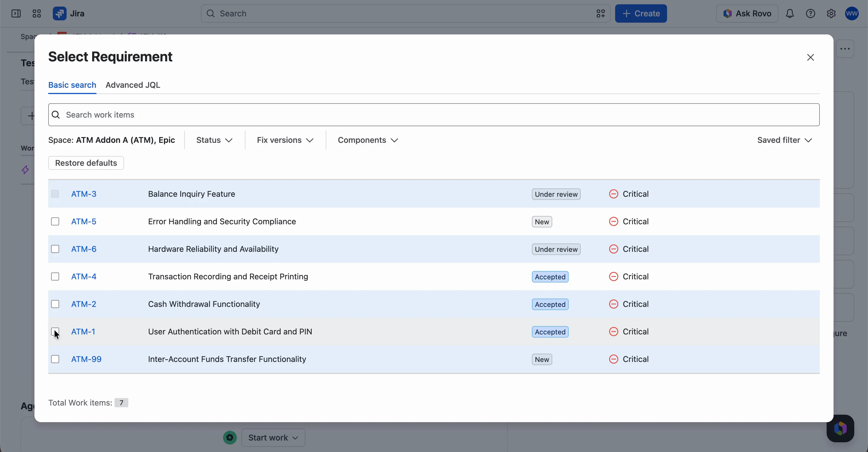Close the Select Requirement dialog
Screen dimensions: 868x452
click(810, 58)
